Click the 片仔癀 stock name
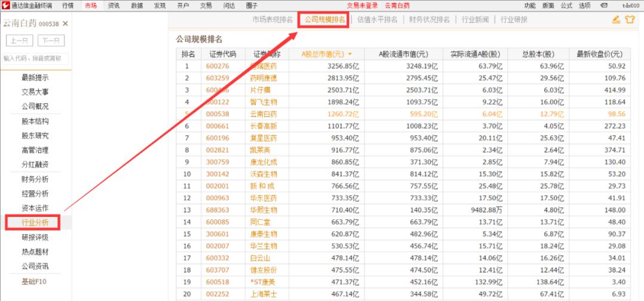Image resolution: width=644 pixels, height=301 pixels. coord(260,90)
